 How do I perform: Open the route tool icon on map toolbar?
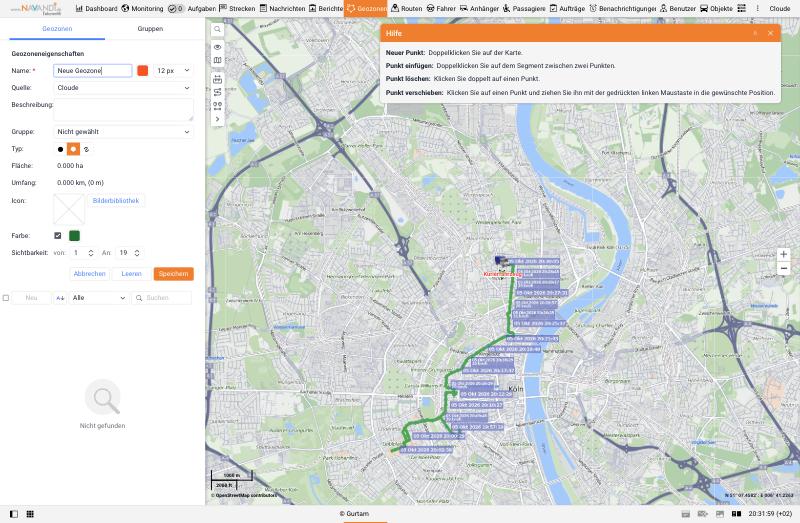click(217, 92)
